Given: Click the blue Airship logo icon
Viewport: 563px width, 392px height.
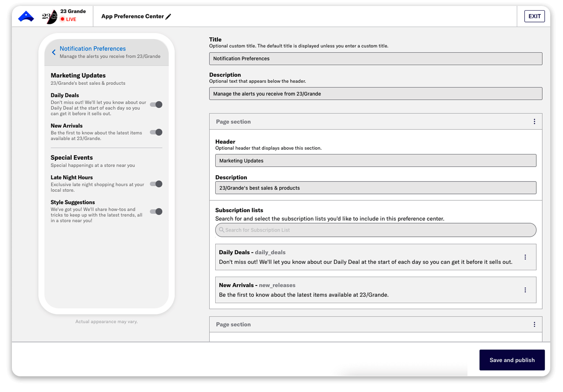Looking at the screenshot, I should pos(26,17).
